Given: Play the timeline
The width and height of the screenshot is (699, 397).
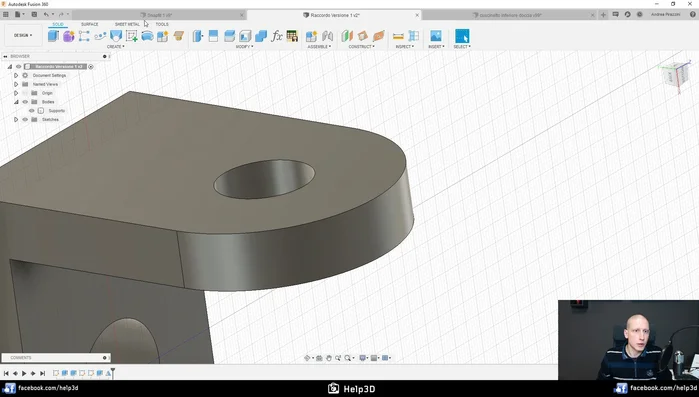Looking at the screenshot, I should [x=24, y=373].
